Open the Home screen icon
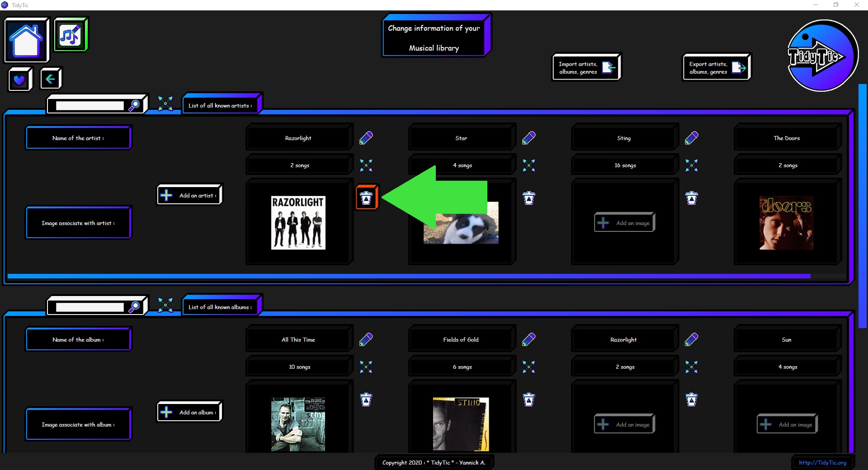The height and width of the screenshot is (470, 868). 26,40
